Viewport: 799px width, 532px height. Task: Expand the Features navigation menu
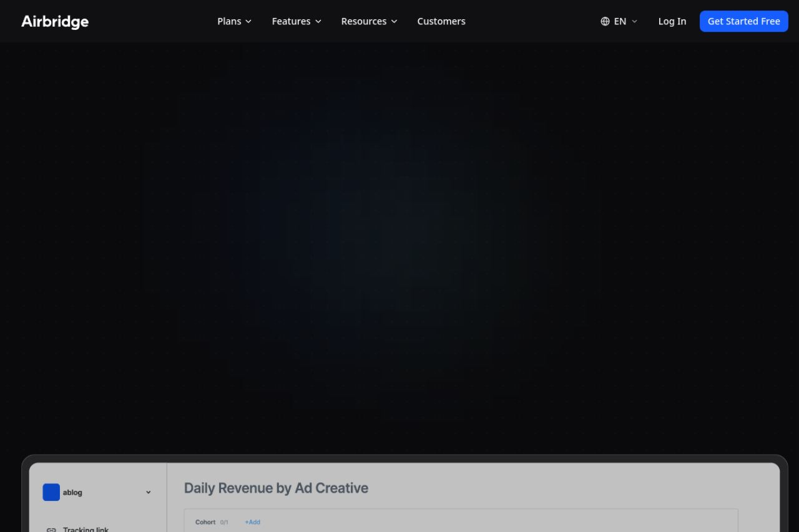click(297, 21)
